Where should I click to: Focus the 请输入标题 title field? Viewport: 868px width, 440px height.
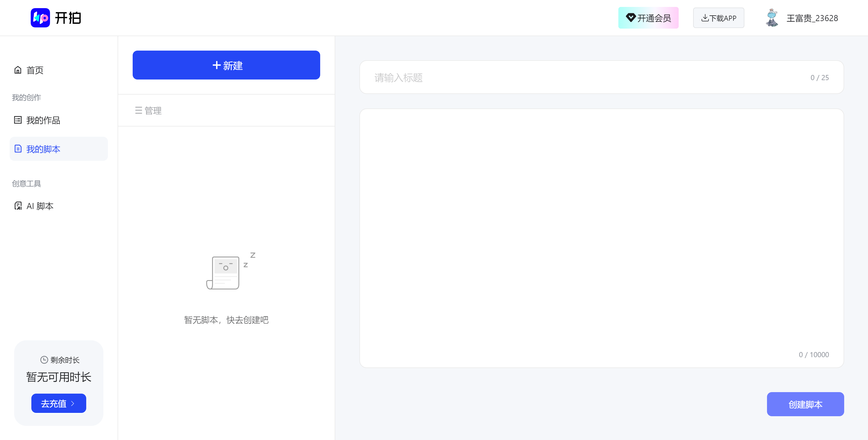[x=573, y=77]
